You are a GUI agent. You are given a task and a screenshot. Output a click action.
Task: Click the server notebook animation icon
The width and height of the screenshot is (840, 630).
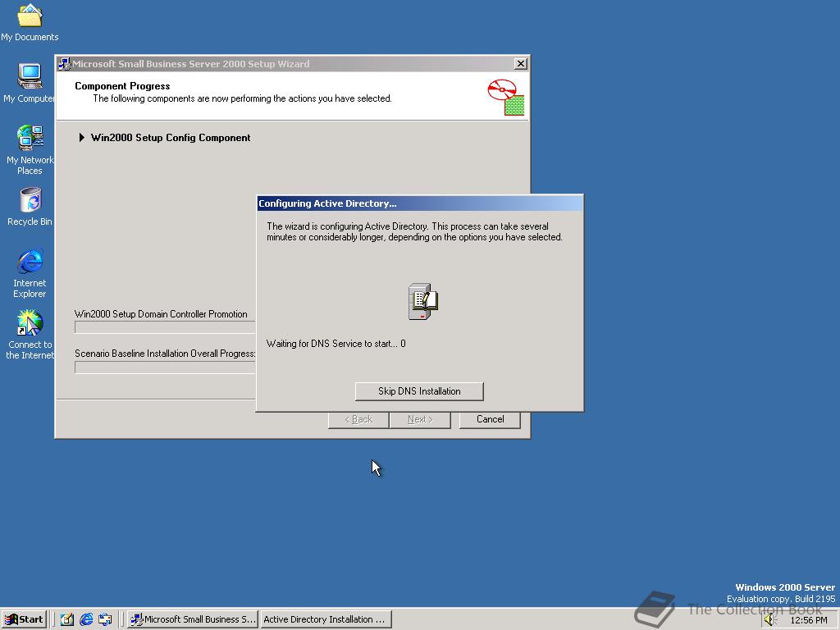422,302
